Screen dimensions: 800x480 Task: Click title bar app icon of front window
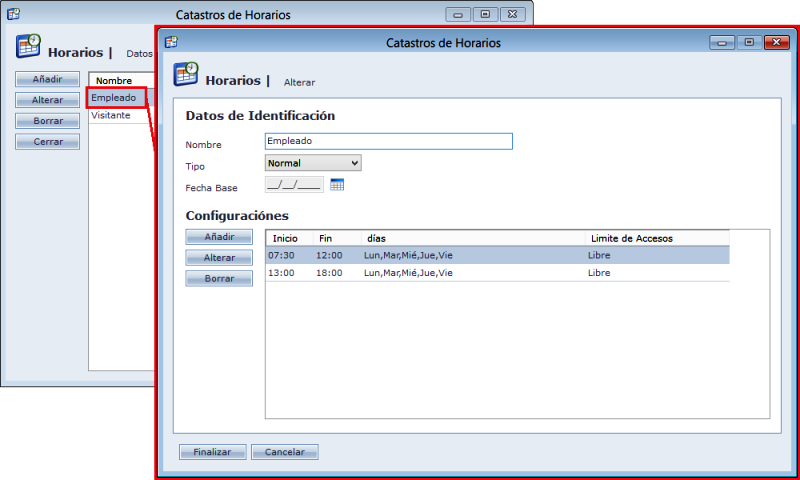pyautogui.click(x=171, y=42)
